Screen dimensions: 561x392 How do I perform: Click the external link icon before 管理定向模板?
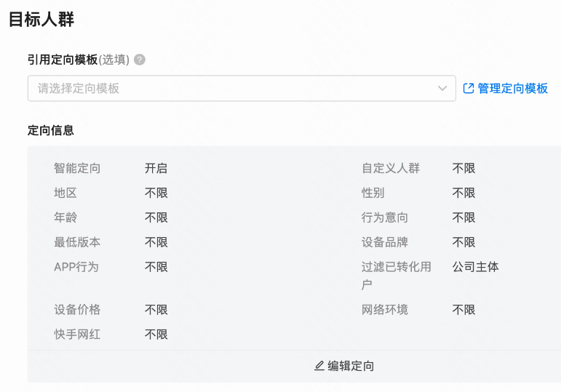tap(469, 88)
